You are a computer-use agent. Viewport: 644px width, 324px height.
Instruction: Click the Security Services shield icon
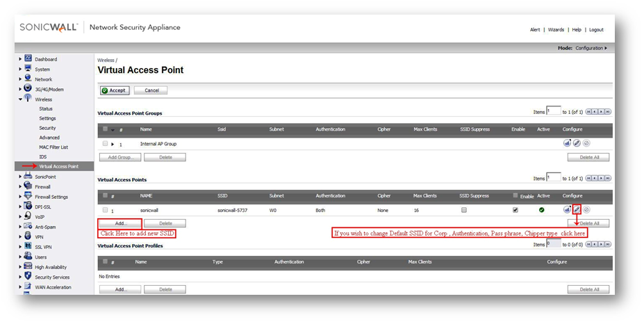pyautogui.click(x=28, y=276)
